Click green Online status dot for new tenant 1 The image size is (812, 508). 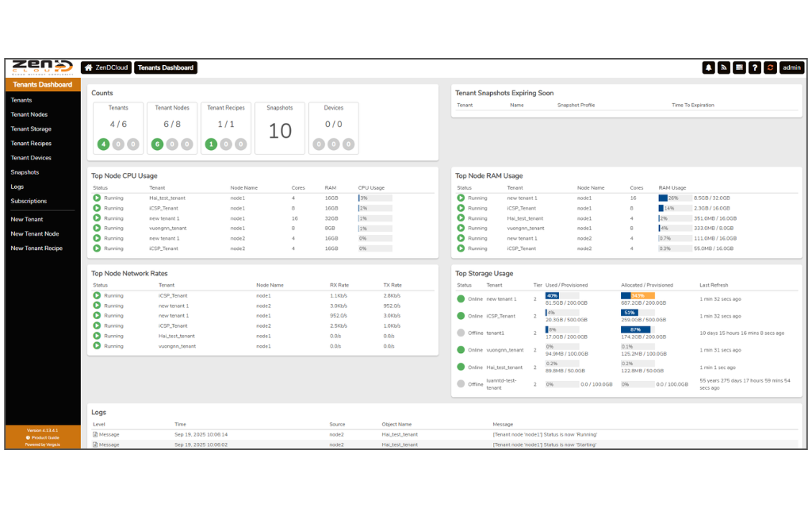460,299
